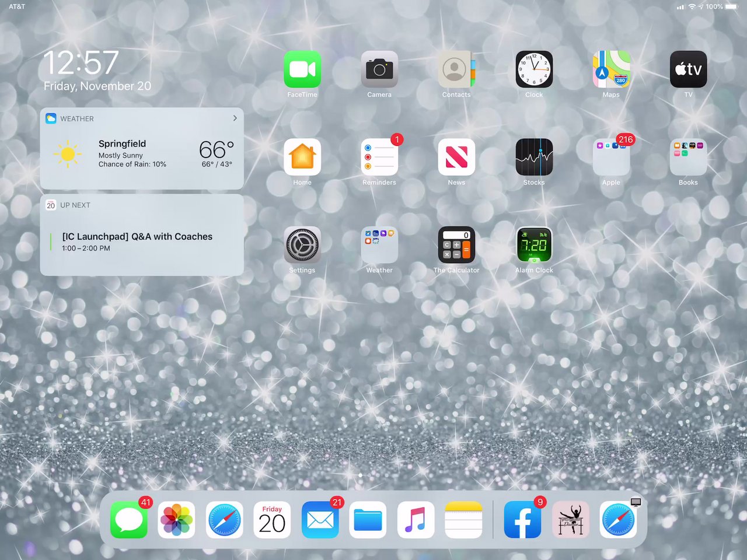
Task: Expand the Weather widget chevron
Action: [x=235, y=118]
